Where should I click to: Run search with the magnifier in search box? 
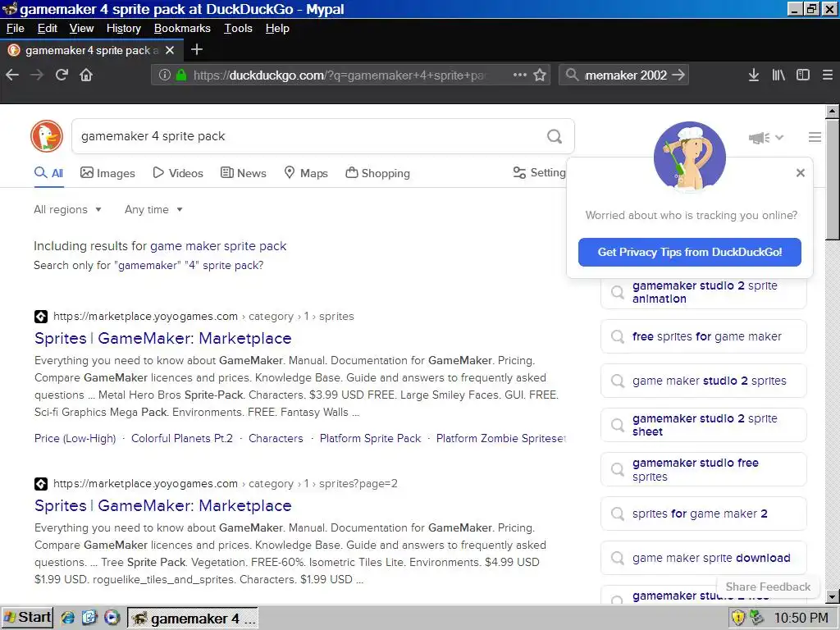[x=555, y=137]
